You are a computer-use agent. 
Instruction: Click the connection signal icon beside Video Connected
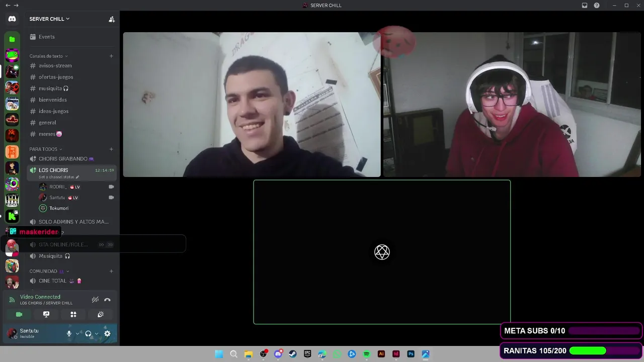point(12,300)
